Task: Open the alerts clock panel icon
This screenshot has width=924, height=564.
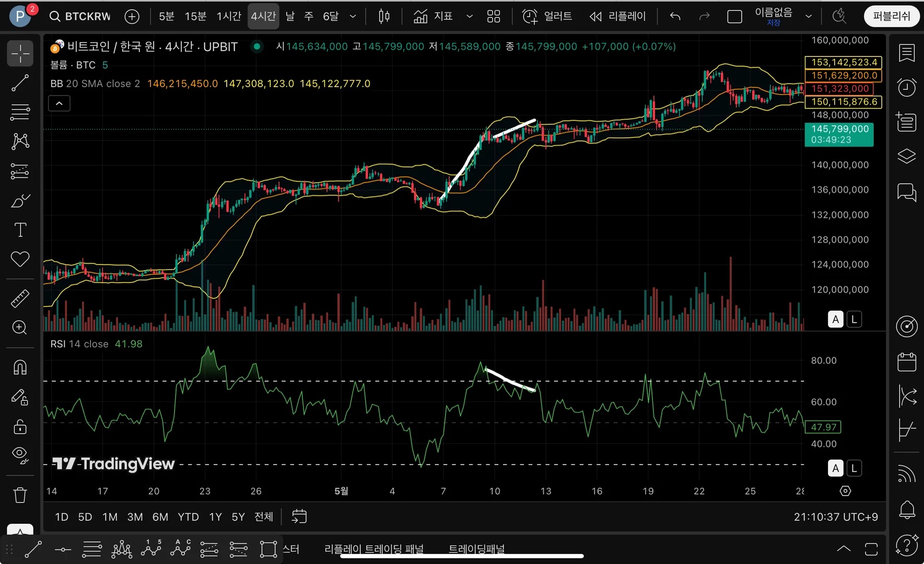Action: pyautogui.click(x=907, y=87)
